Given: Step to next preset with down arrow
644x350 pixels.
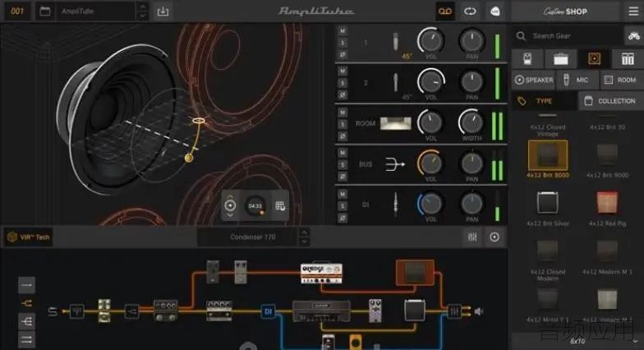Looking at the screenshot, I should pyautogui.click(x=143, y=16).
